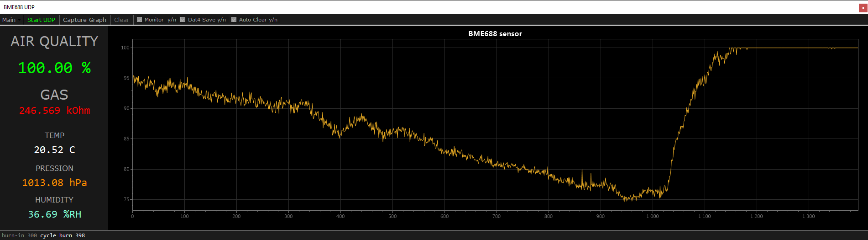Click the 100.00 % air quality value
This screenshot has width=868, height=240.
tap(54, 68)
